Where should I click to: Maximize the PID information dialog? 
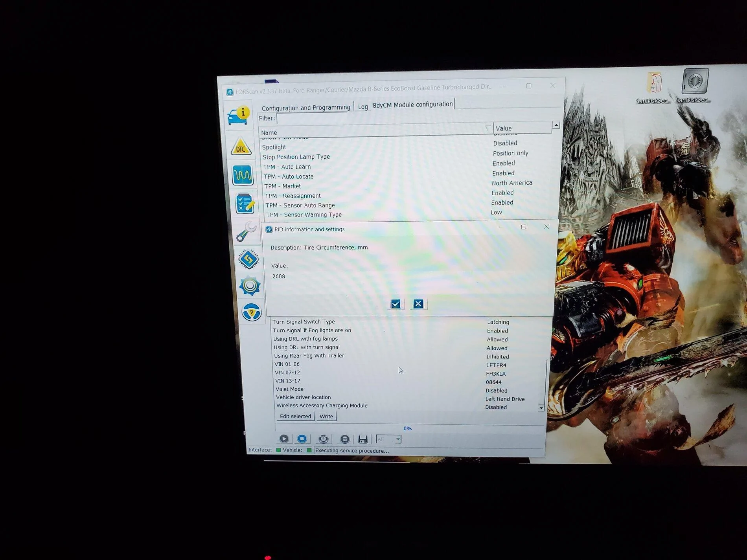524,227
